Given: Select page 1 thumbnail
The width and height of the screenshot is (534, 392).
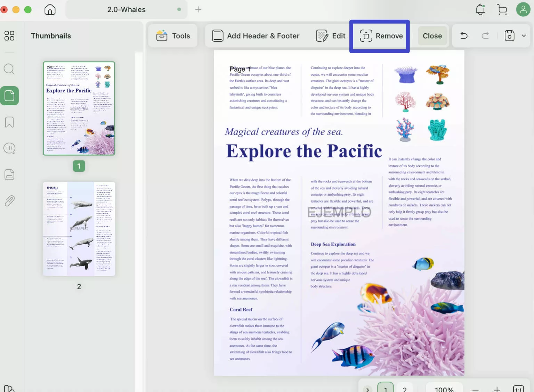Looking at the screenshot, I should click(79, 108).
